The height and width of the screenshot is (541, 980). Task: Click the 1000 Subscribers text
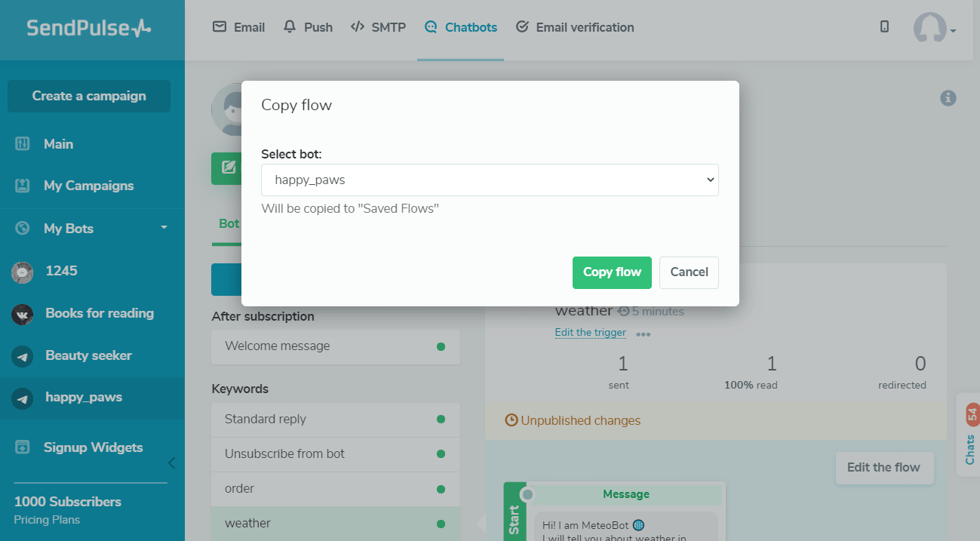[x=68, y=502]
